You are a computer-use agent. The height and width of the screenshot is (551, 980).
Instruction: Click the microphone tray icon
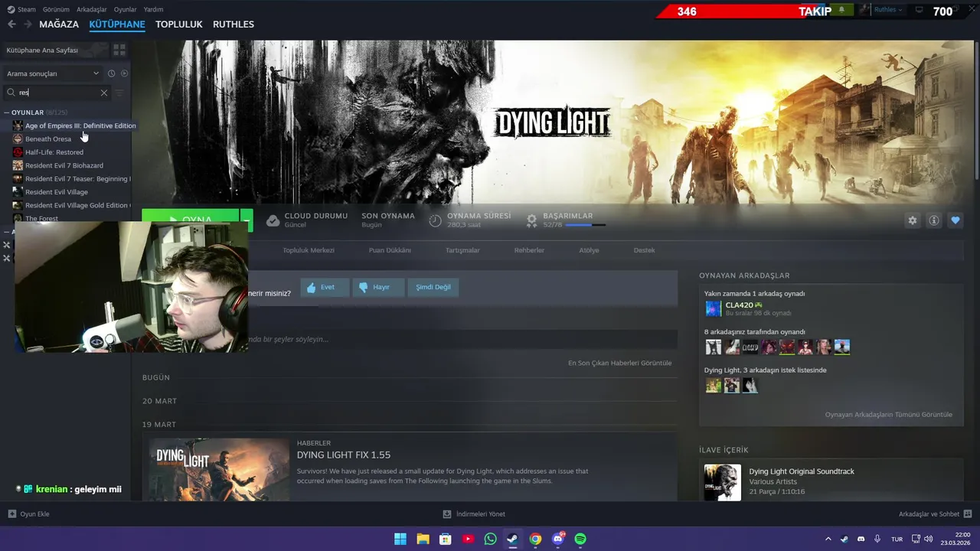[x=877, y=539]
